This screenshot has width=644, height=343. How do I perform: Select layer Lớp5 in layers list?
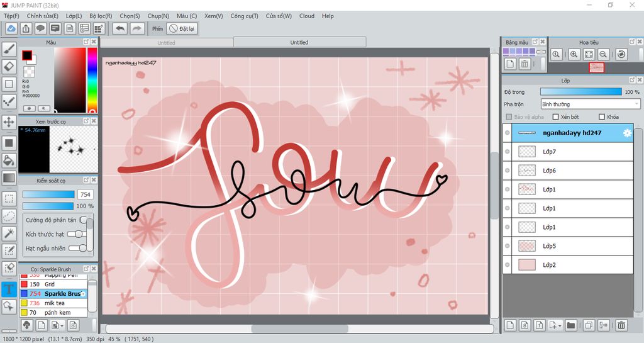click(x=568, y=246)
